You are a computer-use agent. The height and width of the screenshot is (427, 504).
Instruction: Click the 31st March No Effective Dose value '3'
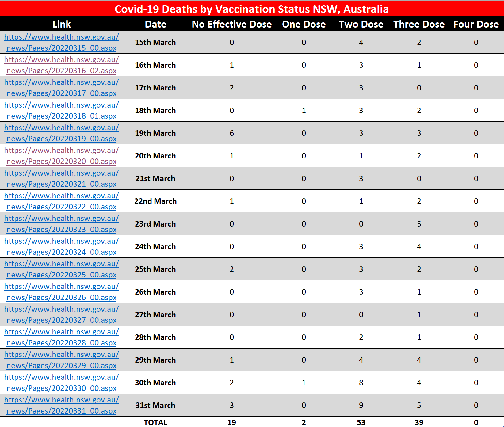232,405
